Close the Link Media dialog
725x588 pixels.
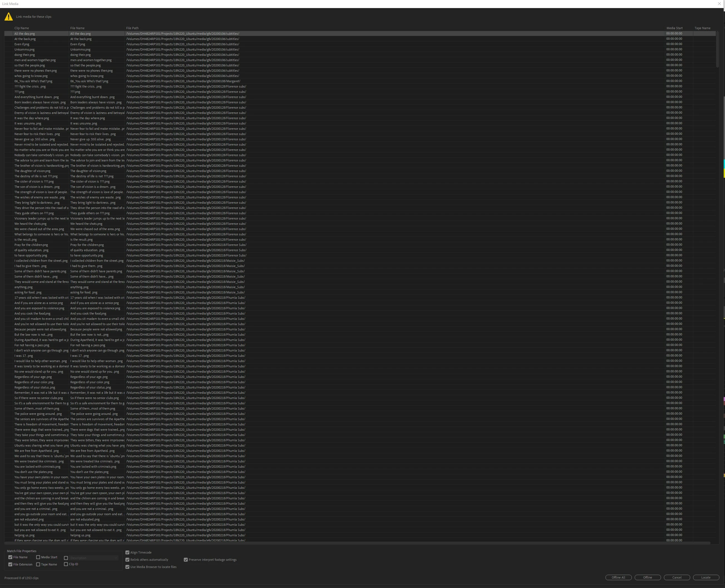coord(719,4)
